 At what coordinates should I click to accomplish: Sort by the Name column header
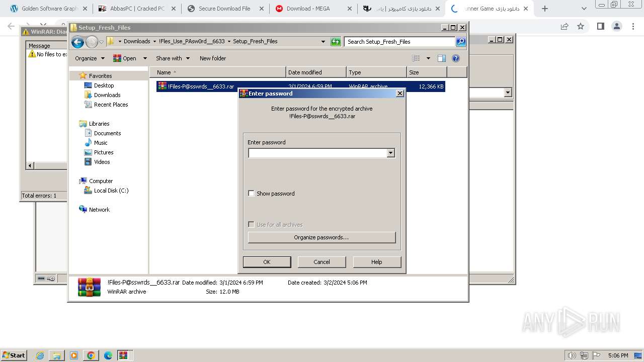tap(217, 72)
